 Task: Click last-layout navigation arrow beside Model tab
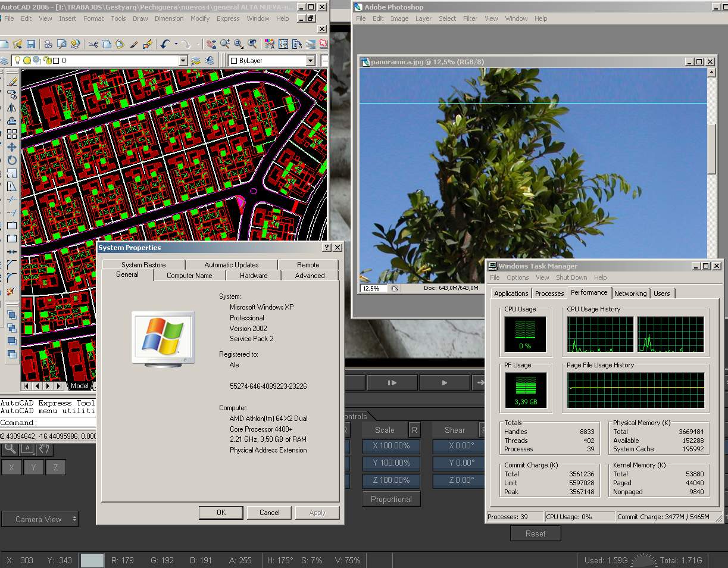[60, 386]
